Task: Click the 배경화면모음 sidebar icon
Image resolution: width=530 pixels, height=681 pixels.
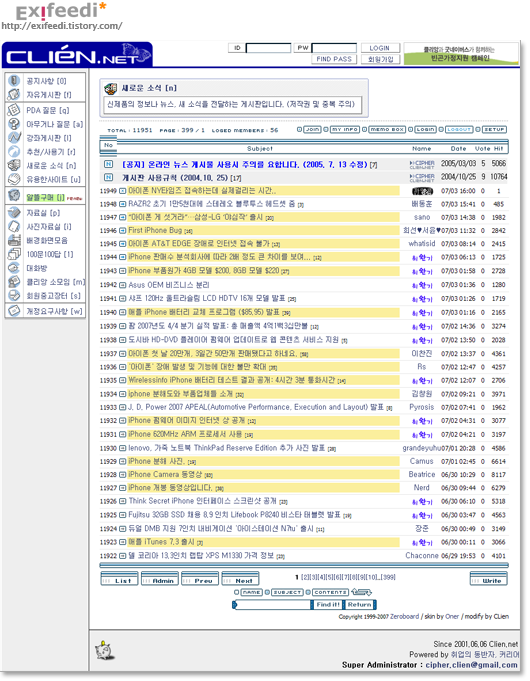Action: 14,240
